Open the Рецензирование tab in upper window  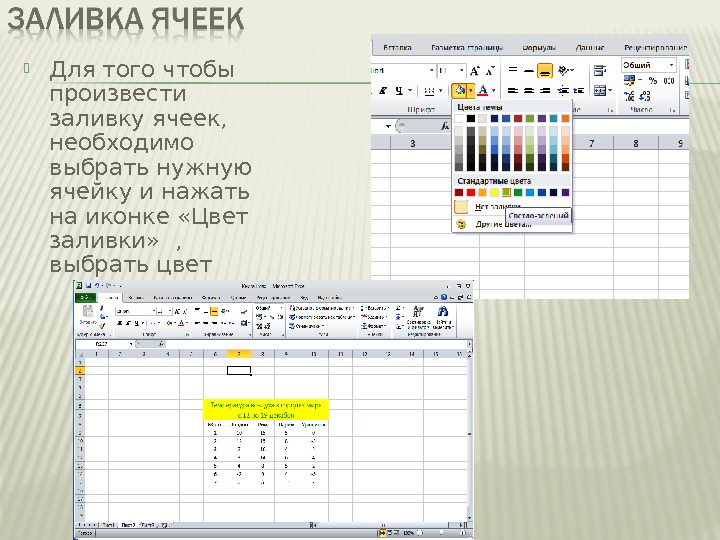click(x=655, y=47)
